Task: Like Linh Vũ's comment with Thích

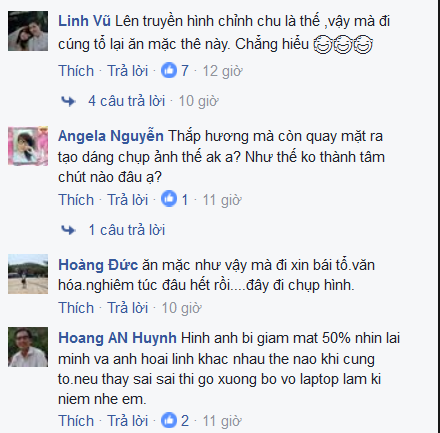Action: (76, 71)
